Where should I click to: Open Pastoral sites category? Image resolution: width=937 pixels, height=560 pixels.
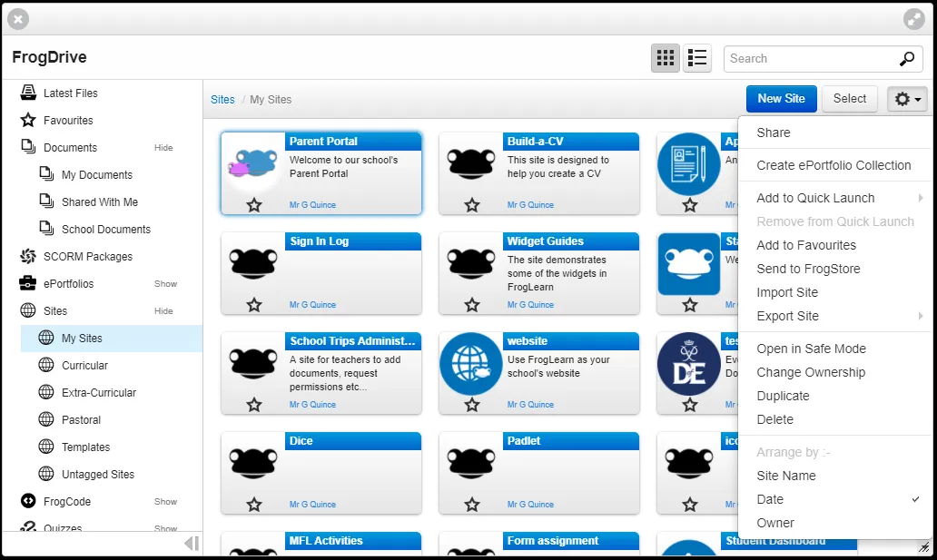[x=82, y=419]
